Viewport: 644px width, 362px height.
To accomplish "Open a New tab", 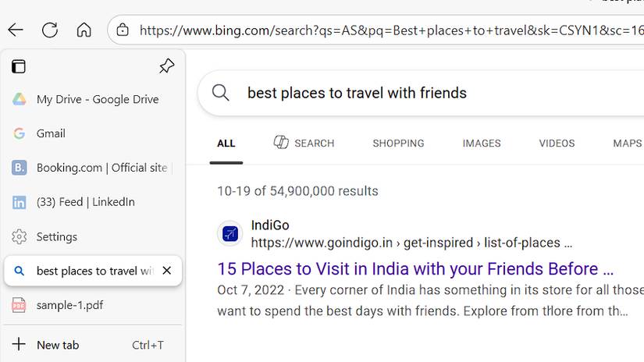I will (x=58, y=345).
